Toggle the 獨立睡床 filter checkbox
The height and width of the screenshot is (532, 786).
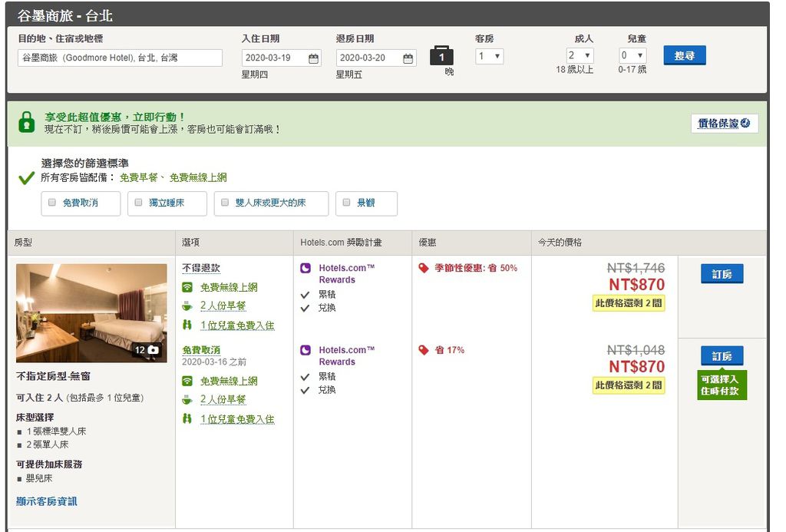(138, 203)
